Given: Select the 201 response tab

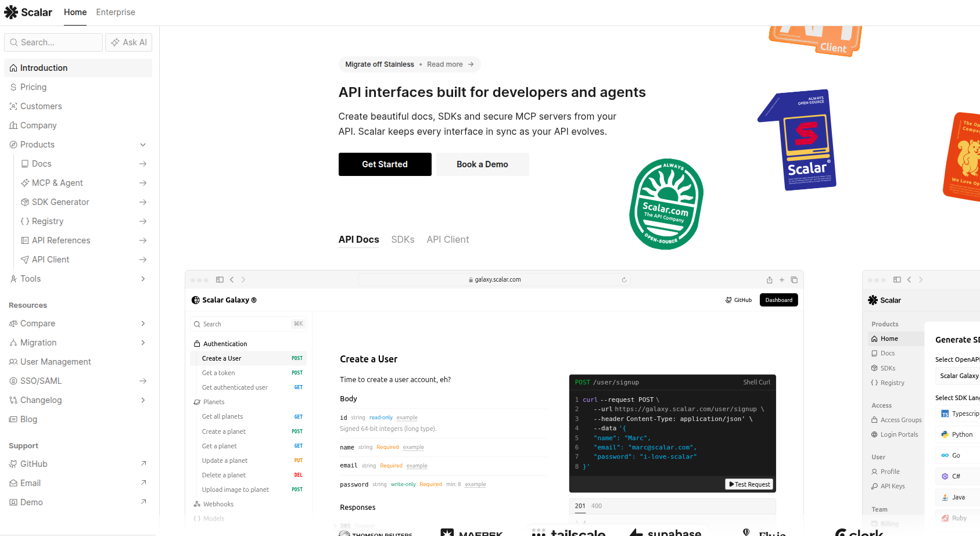Looking at the screenshot, I should coord(580,506).
